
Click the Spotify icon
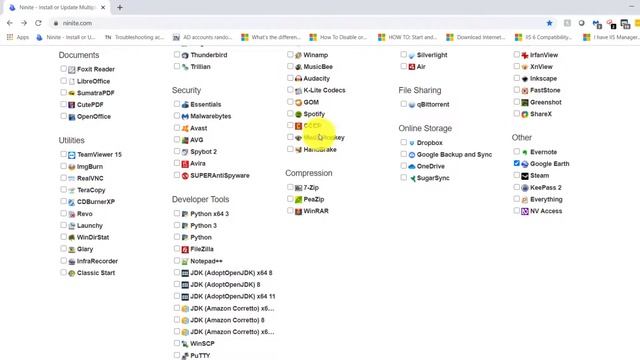point(298,114)
